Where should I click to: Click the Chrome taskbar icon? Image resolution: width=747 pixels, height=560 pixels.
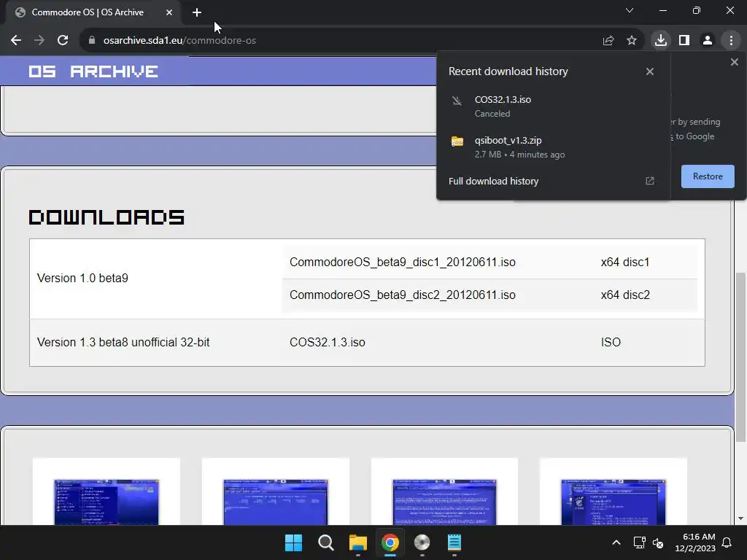(390, 542)
